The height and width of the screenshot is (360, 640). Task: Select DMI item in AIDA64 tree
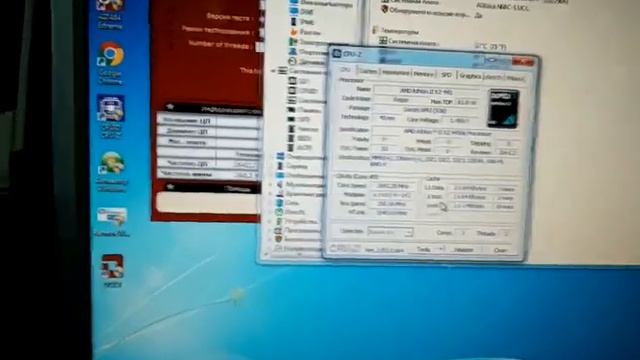(302, 11)
